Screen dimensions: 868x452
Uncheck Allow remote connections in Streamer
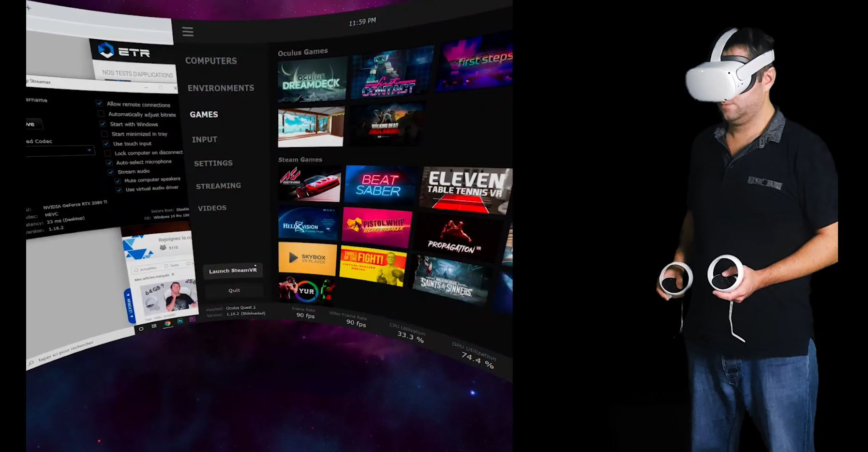[99, 103]
